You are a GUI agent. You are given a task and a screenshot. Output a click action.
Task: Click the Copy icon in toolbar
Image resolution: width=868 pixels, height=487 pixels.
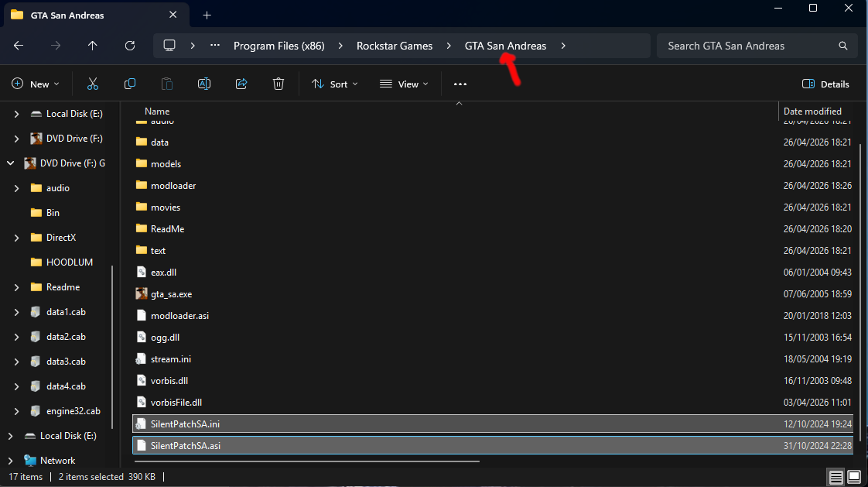(x=129, y=84)
